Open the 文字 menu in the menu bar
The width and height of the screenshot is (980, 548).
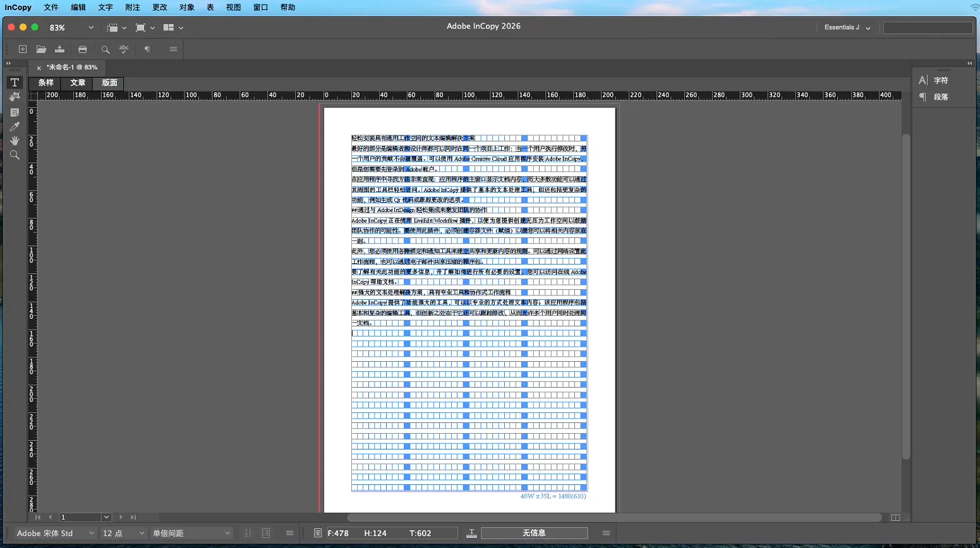(105, 8)
